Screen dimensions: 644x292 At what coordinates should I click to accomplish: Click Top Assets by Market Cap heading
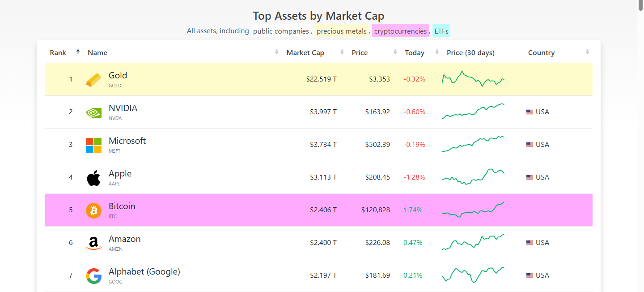(318, 16)
